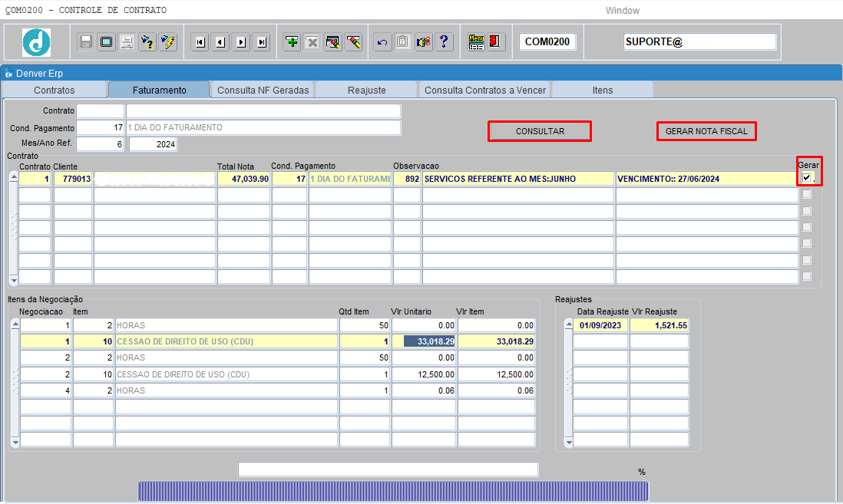The height and width of the screenshot is (504, 843).
Task: Click the GERAR NOTA FISCAL button
Action: point(706,131)
